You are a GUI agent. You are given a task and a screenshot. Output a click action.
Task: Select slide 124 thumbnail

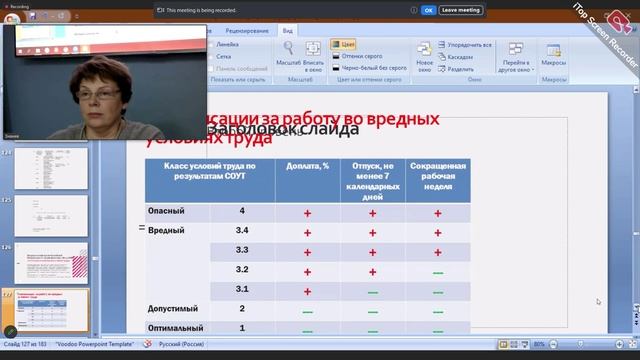(x=51, y=168)
